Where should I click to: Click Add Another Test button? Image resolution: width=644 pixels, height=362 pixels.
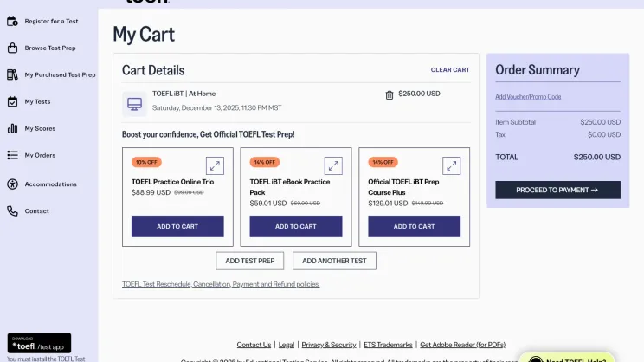pos(334,261)
